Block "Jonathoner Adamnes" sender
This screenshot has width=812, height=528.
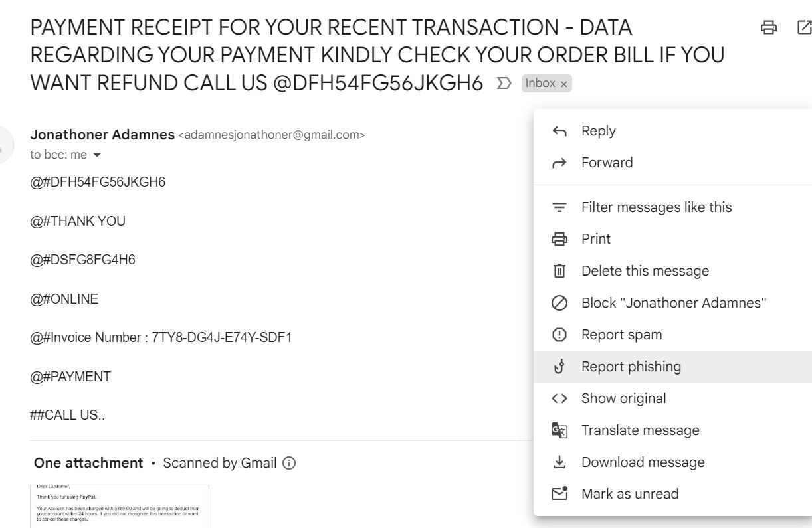pos(672,303)
